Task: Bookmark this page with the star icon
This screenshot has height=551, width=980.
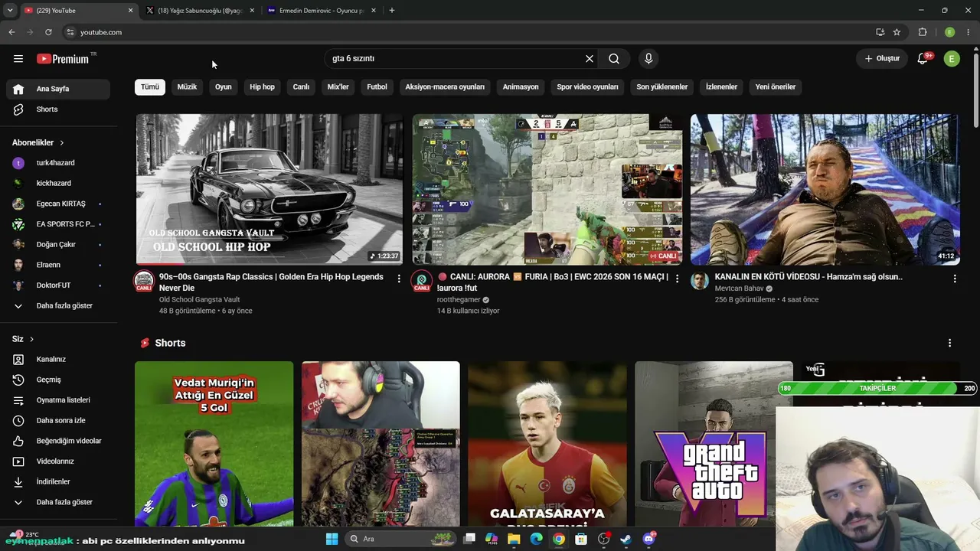Action: click(897, 32)
